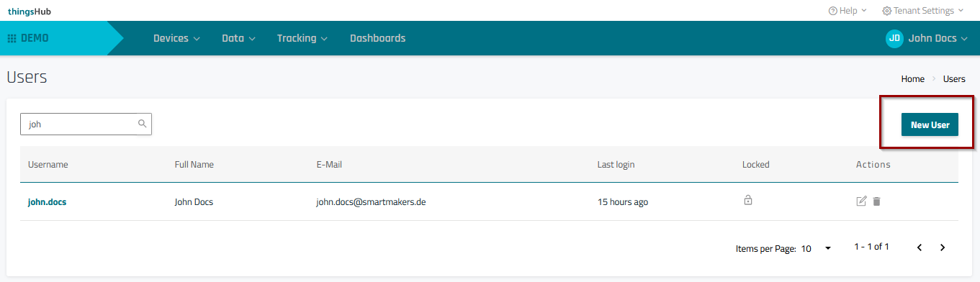Click the JD user avatar
980x282 pixels.
point(894,38)
